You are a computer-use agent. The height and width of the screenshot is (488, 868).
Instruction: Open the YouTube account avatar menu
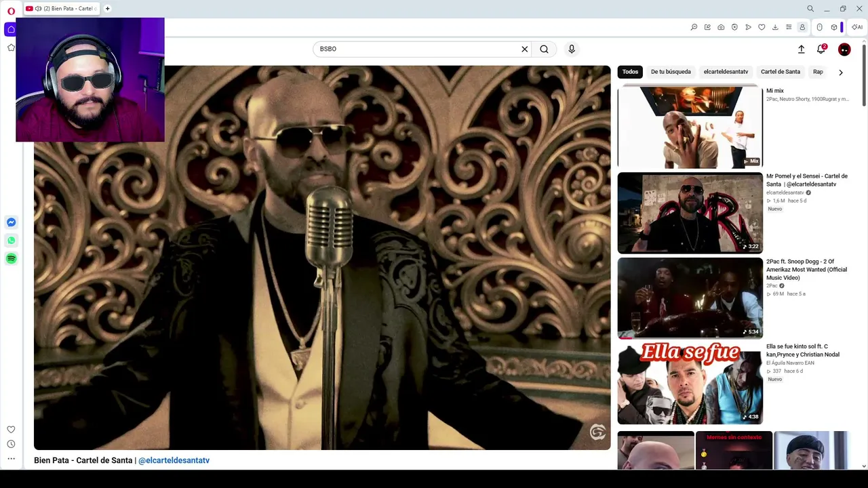click(x=844, y=49)
